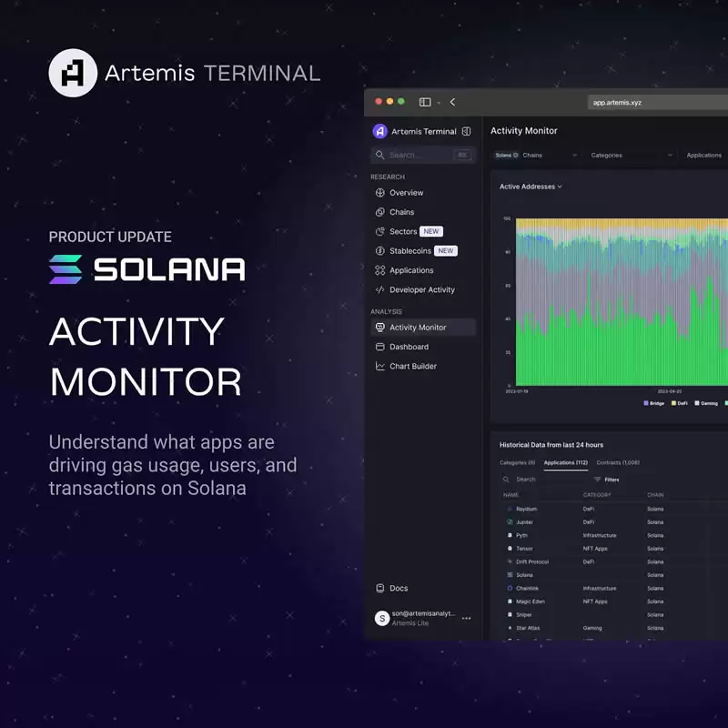Remove the Solana chip from Chains filter

pos(515,155)
